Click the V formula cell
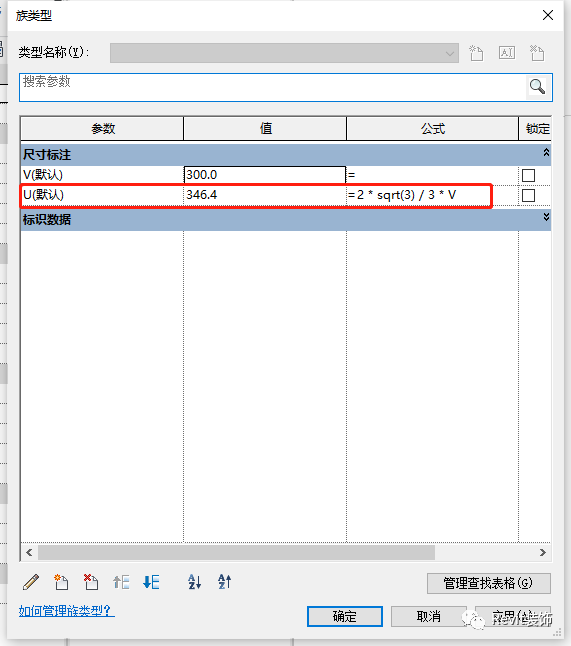571x646 pixels. pyautogui.click(x=432, y=175)
